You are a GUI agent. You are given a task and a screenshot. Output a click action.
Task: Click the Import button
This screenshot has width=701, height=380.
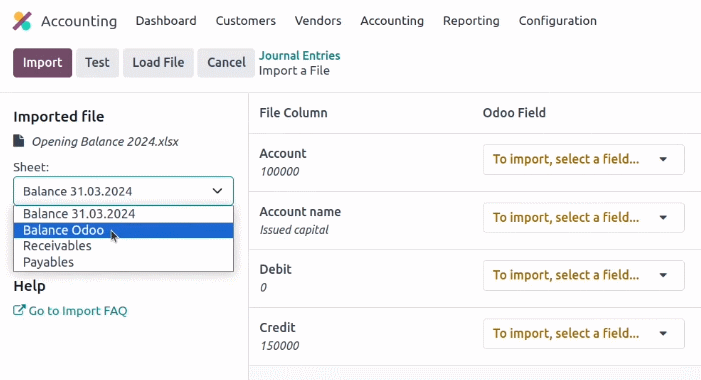tap(42, 63)
